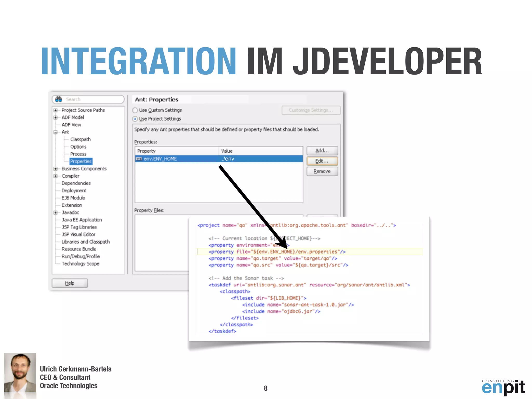Click the env.ENV_HOME row icon
Viewport: 532px width, 399px height.
tap(139, 159)
